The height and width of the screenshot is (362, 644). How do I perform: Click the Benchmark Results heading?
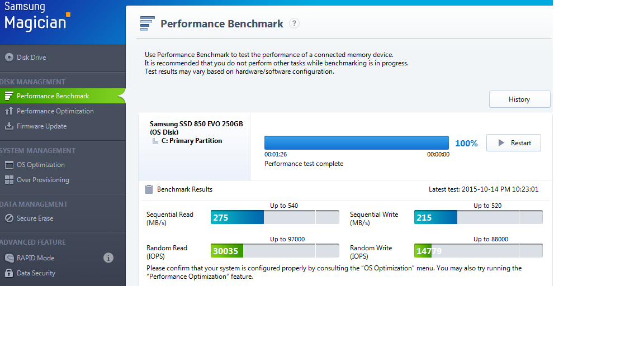click(x=185, y=189)
